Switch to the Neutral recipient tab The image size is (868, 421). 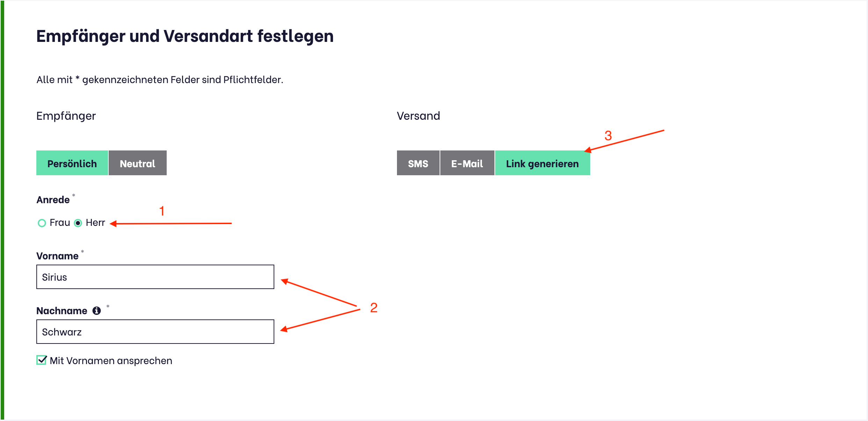point(137,163)
